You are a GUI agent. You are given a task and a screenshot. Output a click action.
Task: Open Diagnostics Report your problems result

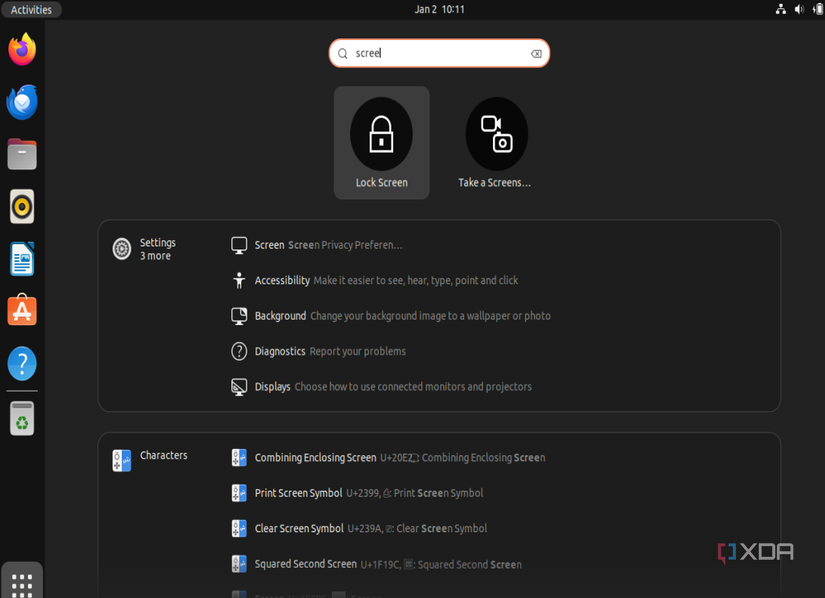pos(330,351)
